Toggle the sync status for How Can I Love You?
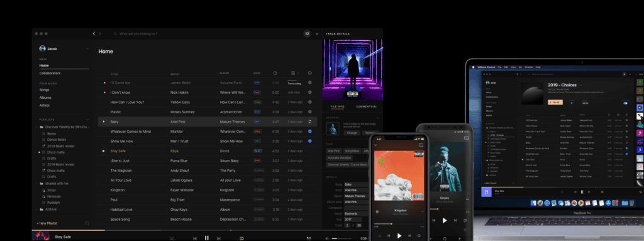644x241 pixels. tap(309, 102)
